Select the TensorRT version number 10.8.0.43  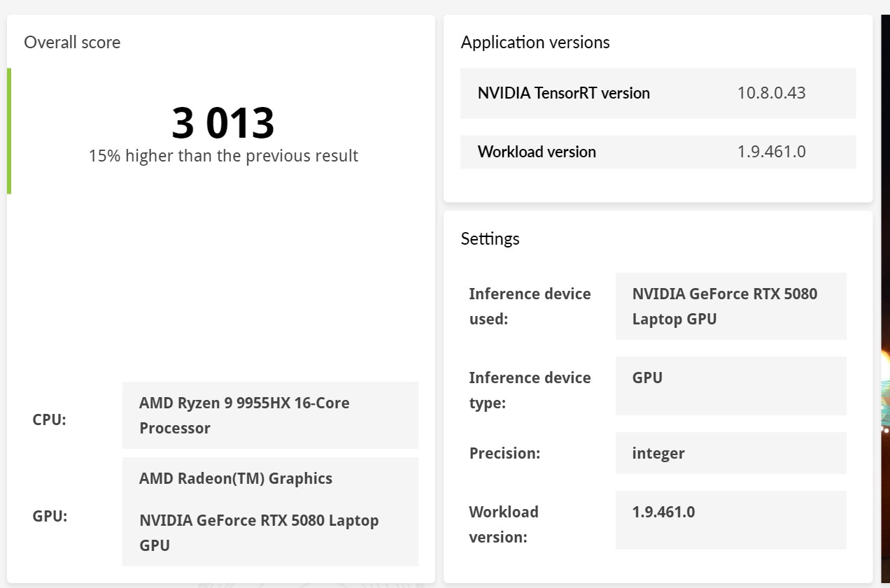pyautogui.click(x=771, y=93)
